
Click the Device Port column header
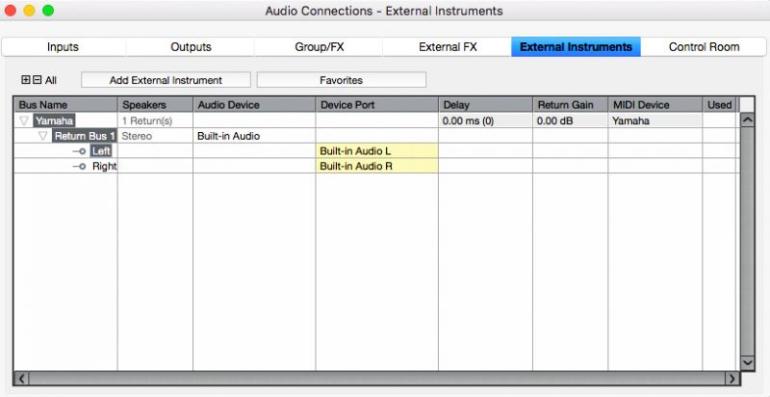coord(377,105)
